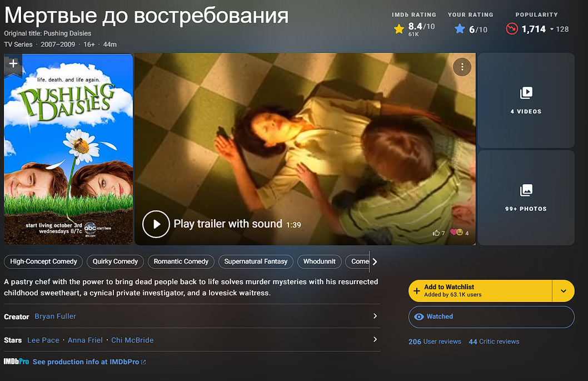
Task: Open Lee Pace's page
Action: tap(43, 340)
